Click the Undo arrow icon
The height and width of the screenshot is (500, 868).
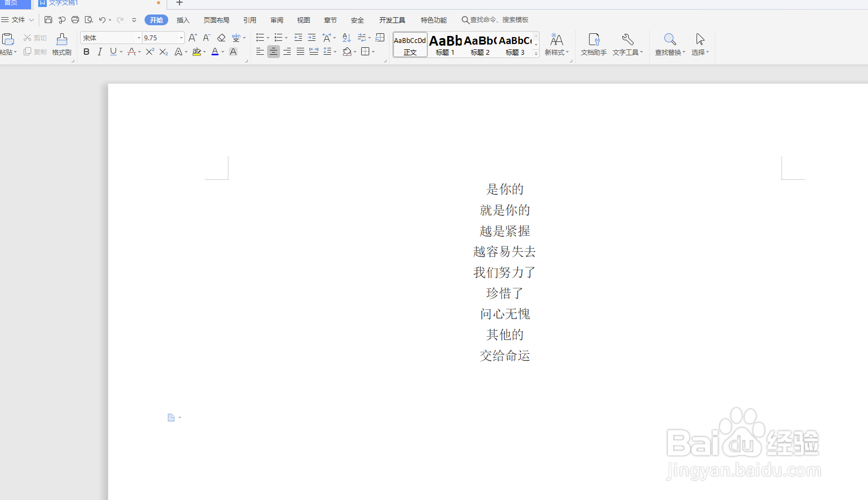[x=102, y=20]
